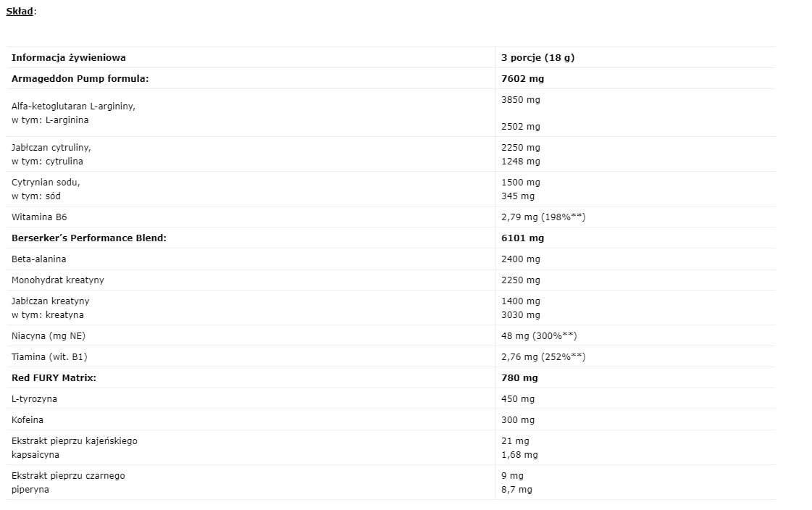
Task: Select the 3 porcje (18 g) header
Action: 537,57
